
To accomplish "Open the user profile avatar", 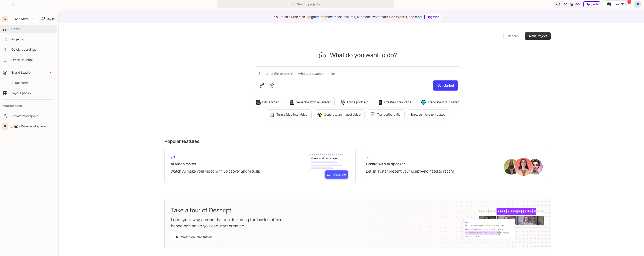I will (x=637, y=4).
